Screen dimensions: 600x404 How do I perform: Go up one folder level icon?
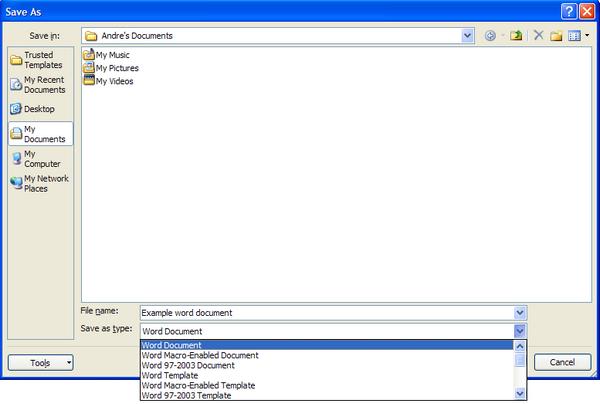(x=516, y=36)
